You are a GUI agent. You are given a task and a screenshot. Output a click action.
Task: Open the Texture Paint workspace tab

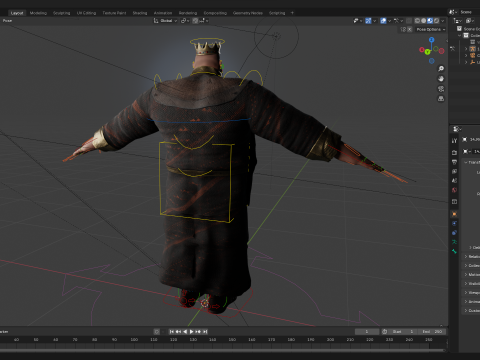(x=114, y=13)
